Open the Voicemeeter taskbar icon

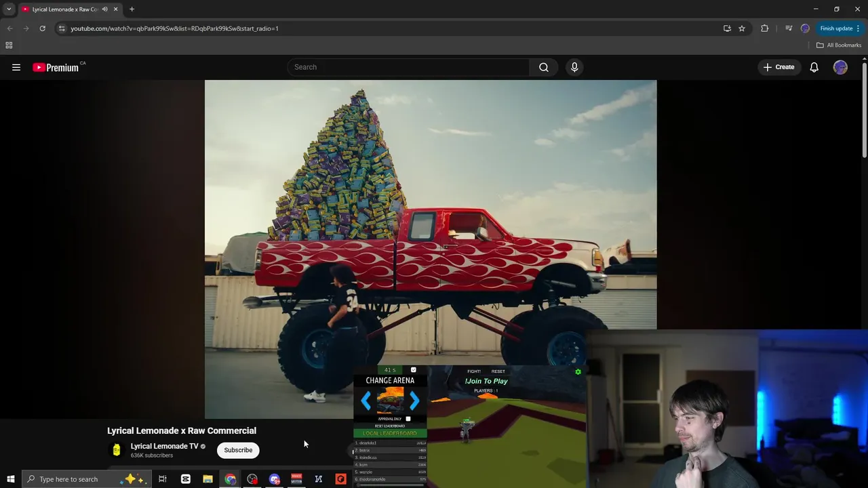click(x=296, y=479)
